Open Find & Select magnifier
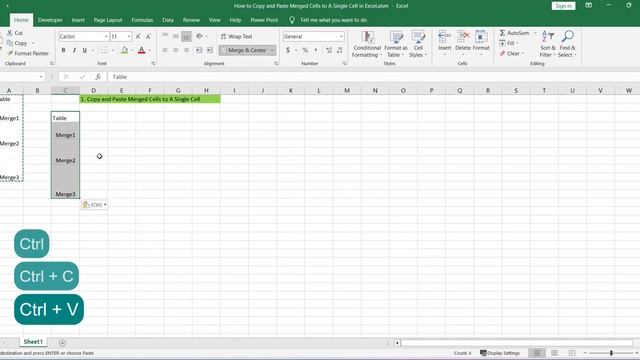Screen dimensions: 640x360 pos(567,44)
